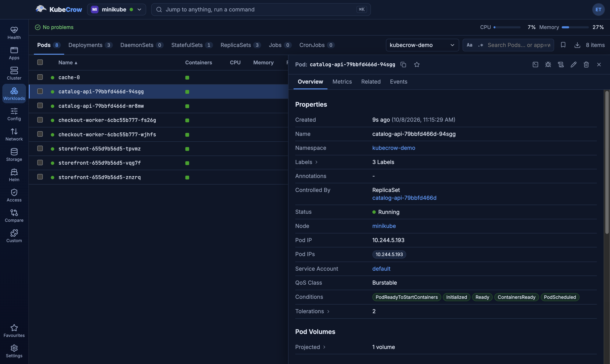Open pod terminal shell icon
Image resolution: width=610 pixels, height=364 pixels.
click(535, 65)
